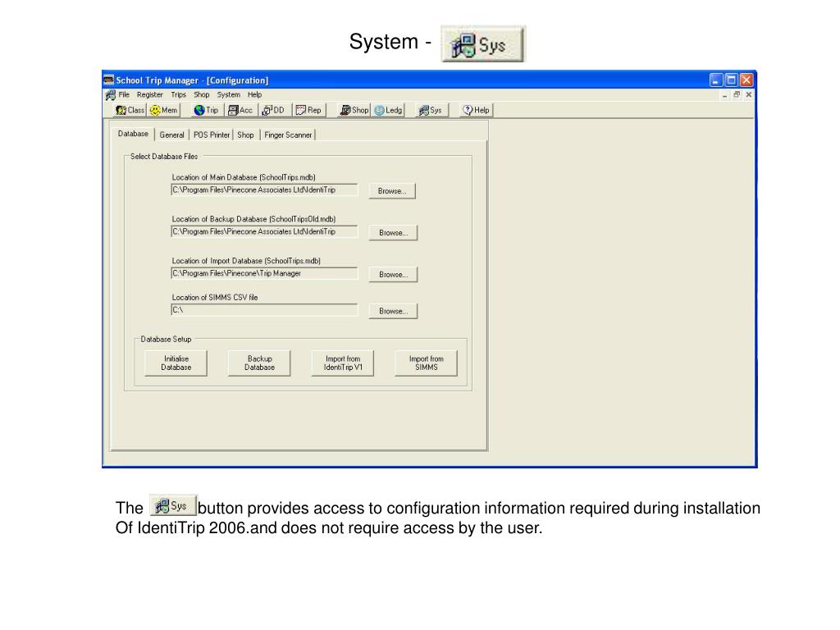The height and width of the screenshot is (630, 840).
Task: Close the School Trip Manager window
Action: (x=746, y=80)
